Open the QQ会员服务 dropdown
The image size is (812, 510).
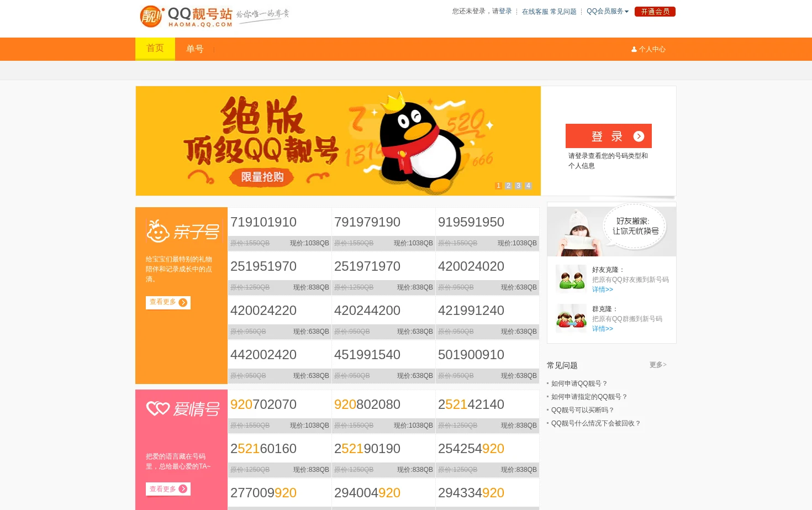click(x=607, y=11)
